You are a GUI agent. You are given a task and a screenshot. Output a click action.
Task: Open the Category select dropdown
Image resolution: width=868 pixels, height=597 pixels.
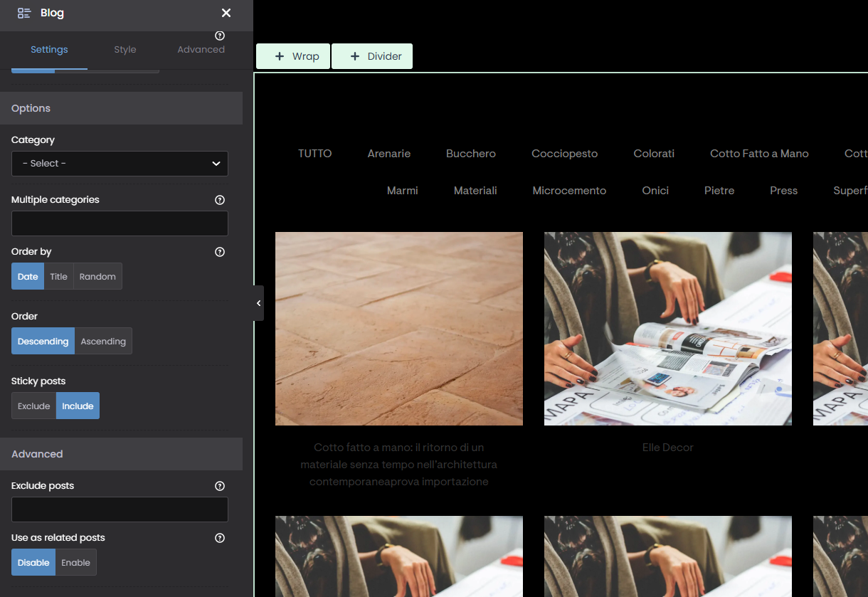pos(120,164)
